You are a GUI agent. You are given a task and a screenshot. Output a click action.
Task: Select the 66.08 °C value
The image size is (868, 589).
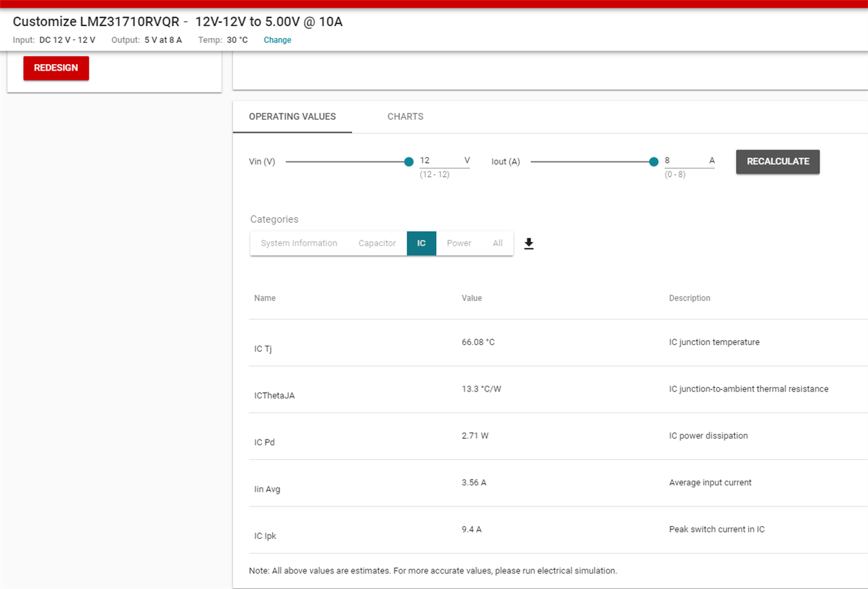[x=478, y=342]
